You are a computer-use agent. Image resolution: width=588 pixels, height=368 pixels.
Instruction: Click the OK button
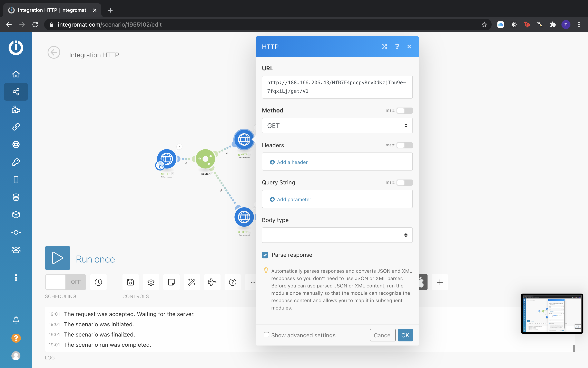[405, 335]
